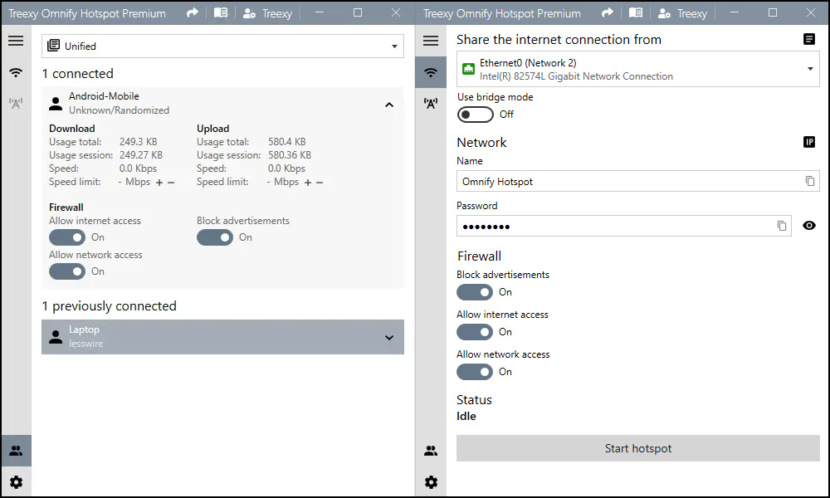Image resolution: width=830 pixels, height=498 pixels.
Task: Open hamburger menu in right window
Action: click(x=431, y=41)
